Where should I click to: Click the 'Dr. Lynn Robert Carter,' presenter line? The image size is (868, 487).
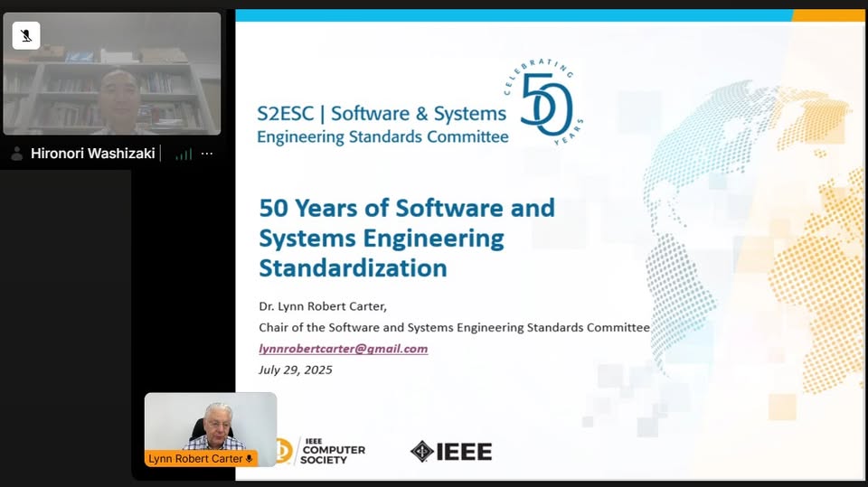[x=323, y=306]
